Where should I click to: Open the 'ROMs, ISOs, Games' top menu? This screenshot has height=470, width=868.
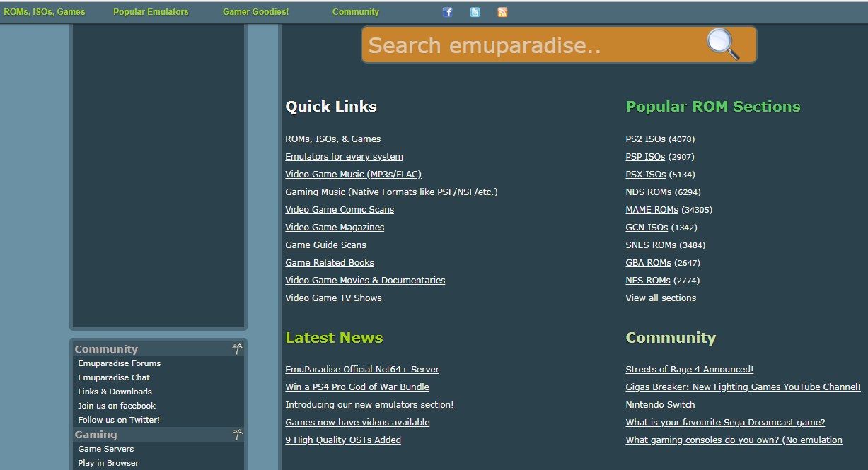(x=45, y=12)
